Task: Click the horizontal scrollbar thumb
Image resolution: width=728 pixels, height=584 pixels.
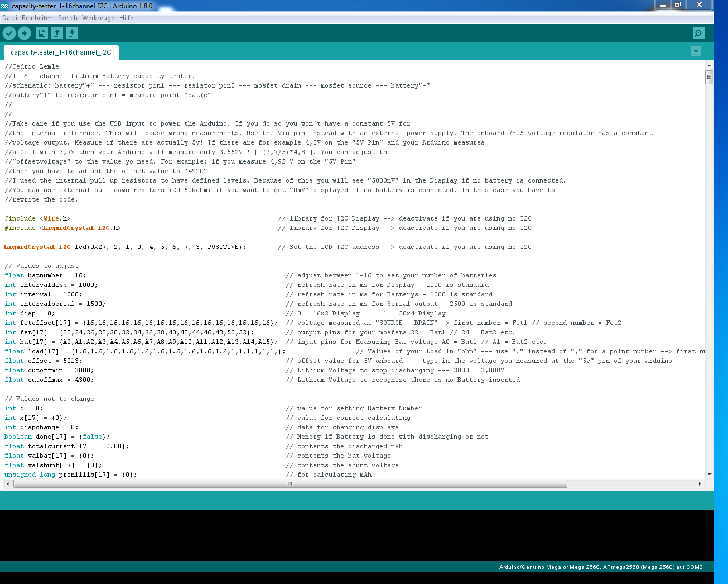Action: (290, 484)
